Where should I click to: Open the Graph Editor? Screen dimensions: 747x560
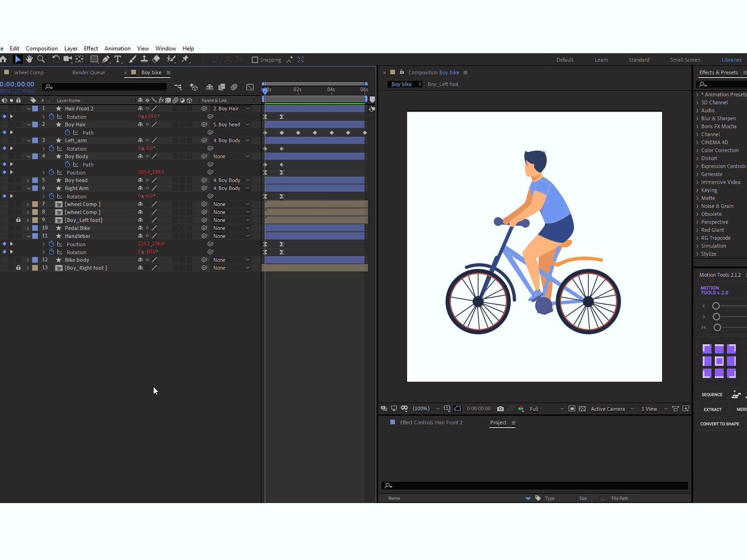pos(250,87)
